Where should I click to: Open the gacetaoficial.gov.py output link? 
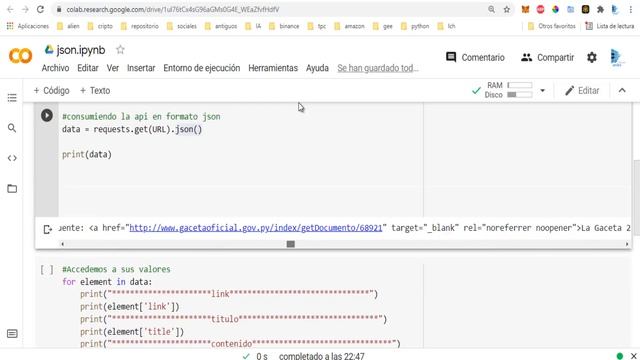[256, 228]
